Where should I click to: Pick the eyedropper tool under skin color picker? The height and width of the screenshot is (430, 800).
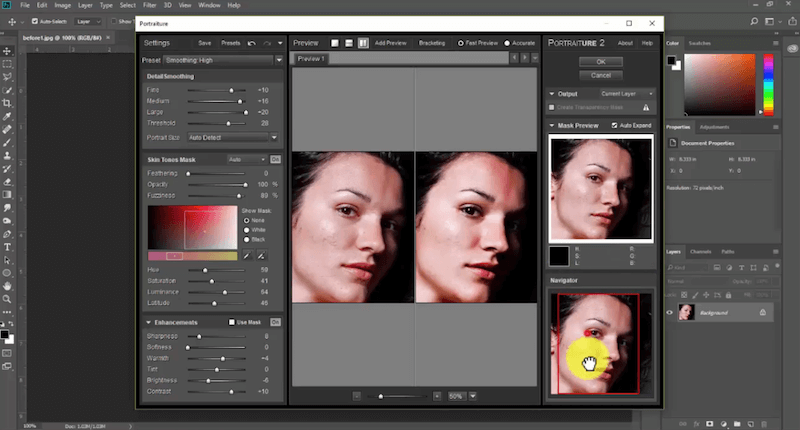click(x=246, y=256)
